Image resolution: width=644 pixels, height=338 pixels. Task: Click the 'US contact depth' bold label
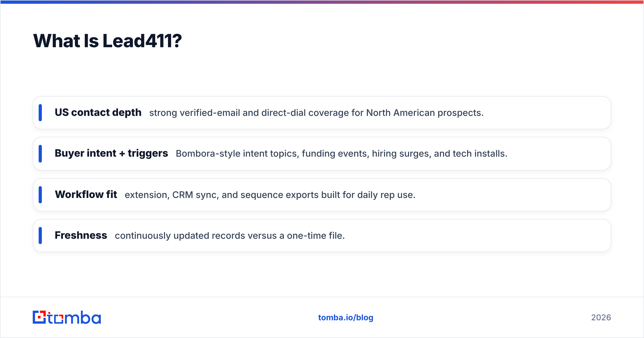(x=98, y=112)
